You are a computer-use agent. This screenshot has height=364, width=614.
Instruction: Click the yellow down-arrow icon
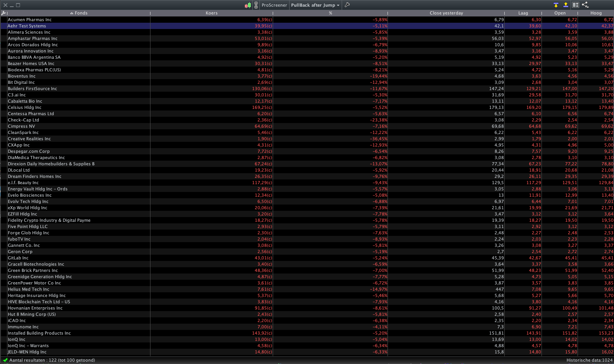click(556, 5)
